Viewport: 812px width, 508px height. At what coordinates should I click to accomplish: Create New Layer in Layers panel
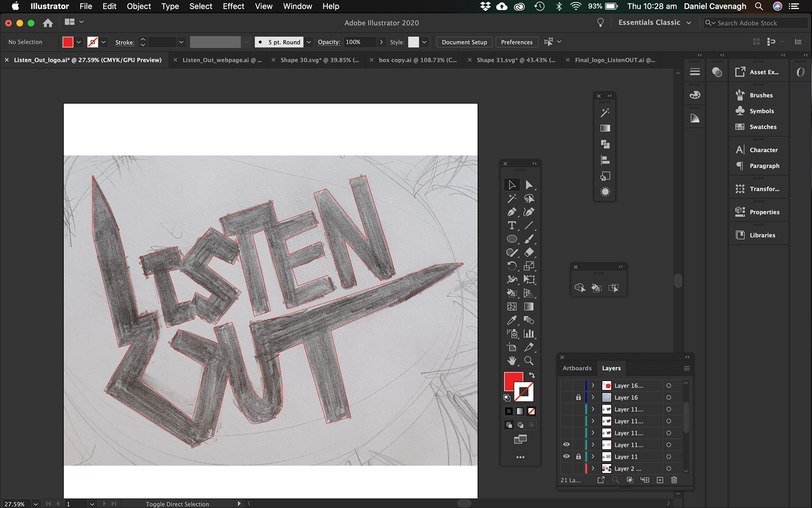(x=660, y=480)
